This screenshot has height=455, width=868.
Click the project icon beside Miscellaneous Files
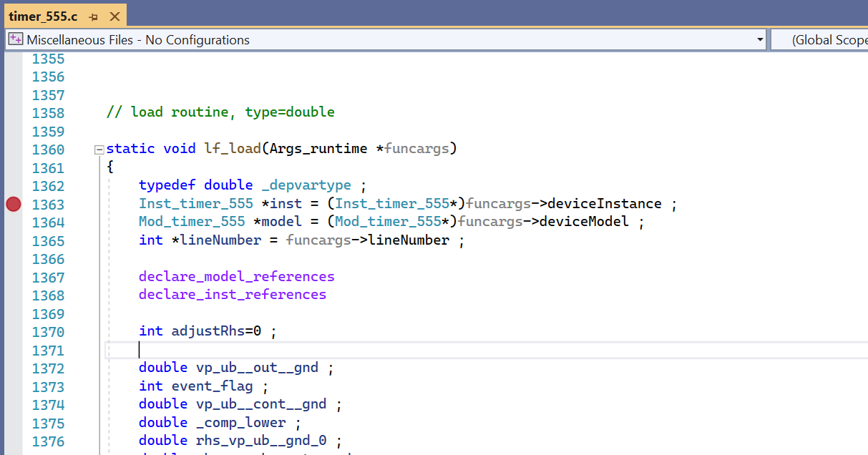16,40
